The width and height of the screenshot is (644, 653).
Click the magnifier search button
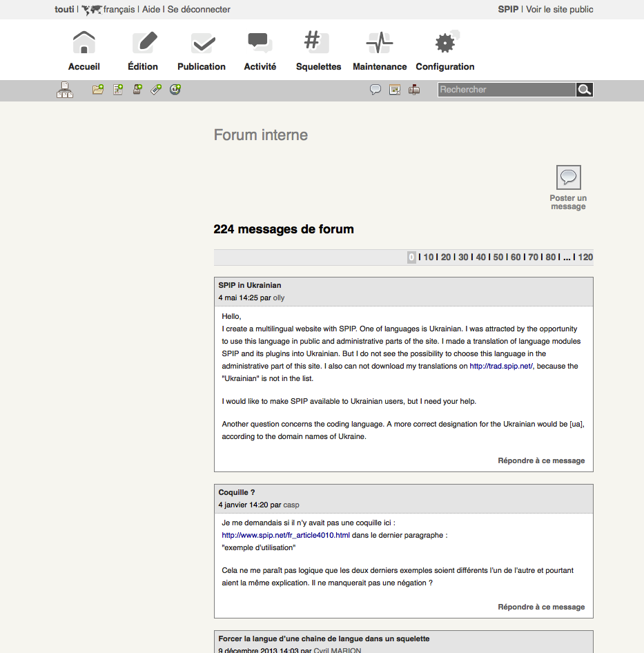[585, 90]
